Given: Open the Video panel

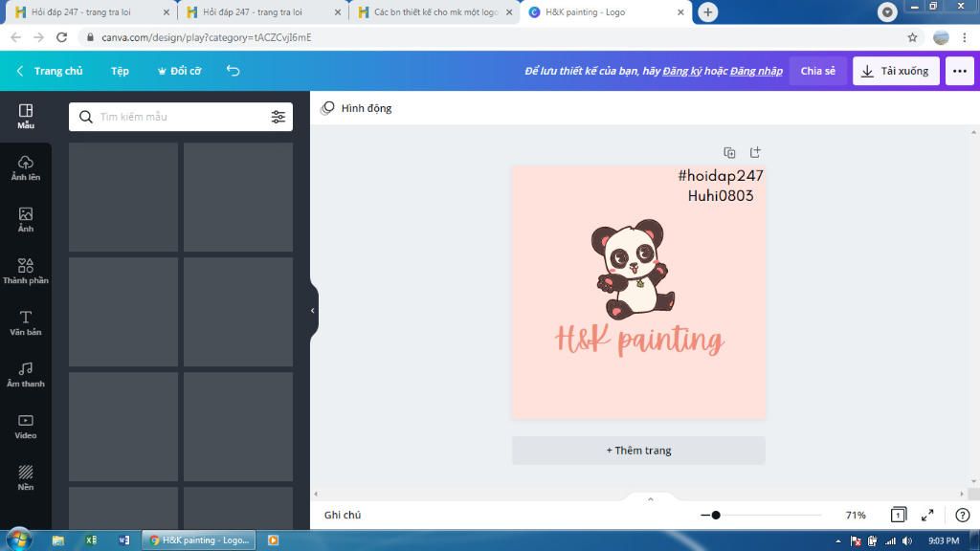Looking at the screenshot, I should coord(26,427).
